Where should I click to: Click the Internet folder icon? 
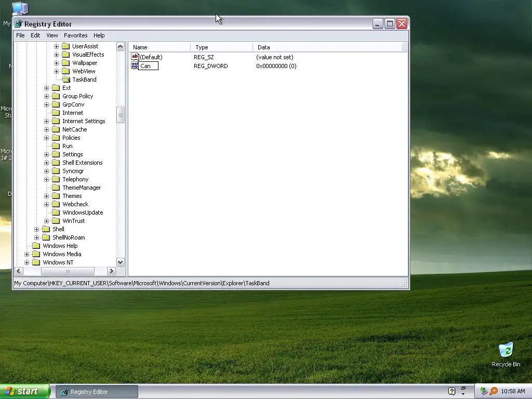point(56,113)
